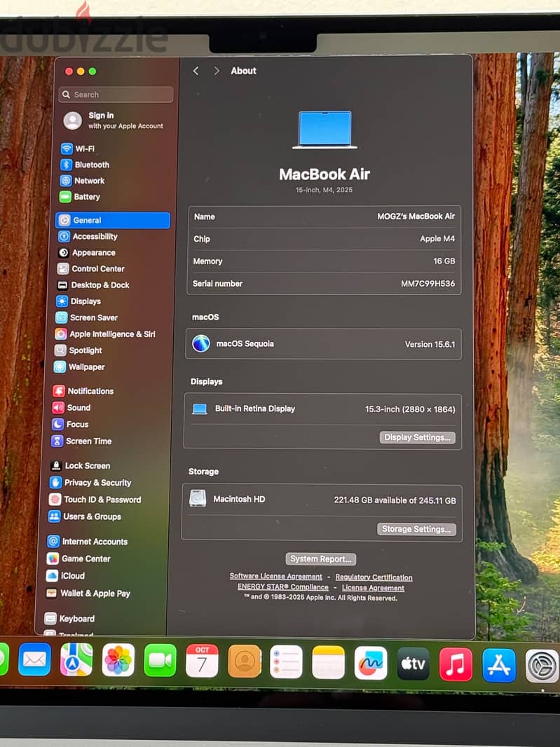This screenshot has width=560, height=747.
Task: Click the Display Settings button
Action: 418,437
